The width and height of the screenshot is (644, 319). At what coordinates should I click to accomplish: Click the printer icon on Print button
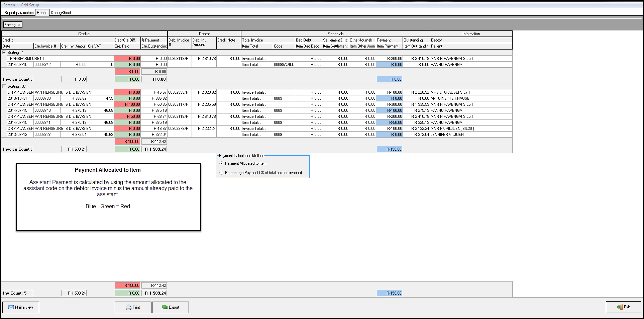(x=129, y=307)
